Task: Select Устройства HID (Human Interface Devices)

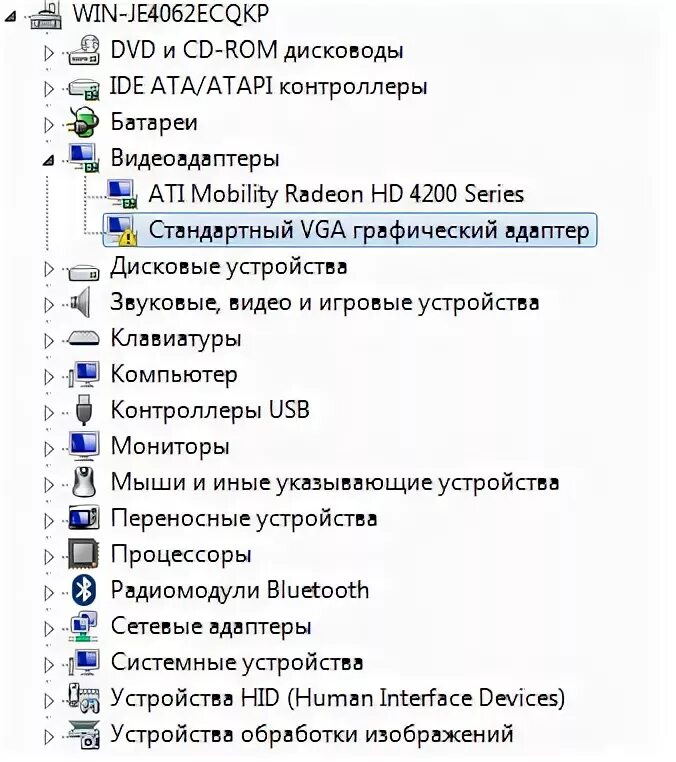Action: (338, 698)
